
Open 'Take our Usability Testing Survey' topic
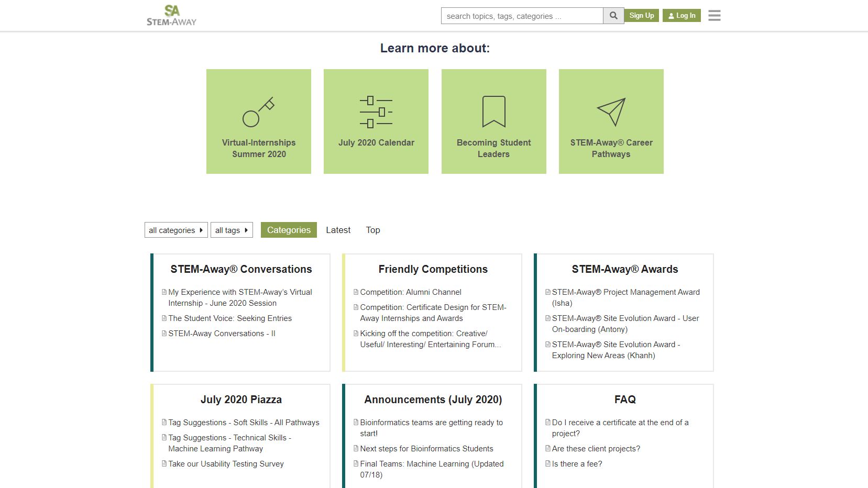pyautogui.click(x=226, y=463)
